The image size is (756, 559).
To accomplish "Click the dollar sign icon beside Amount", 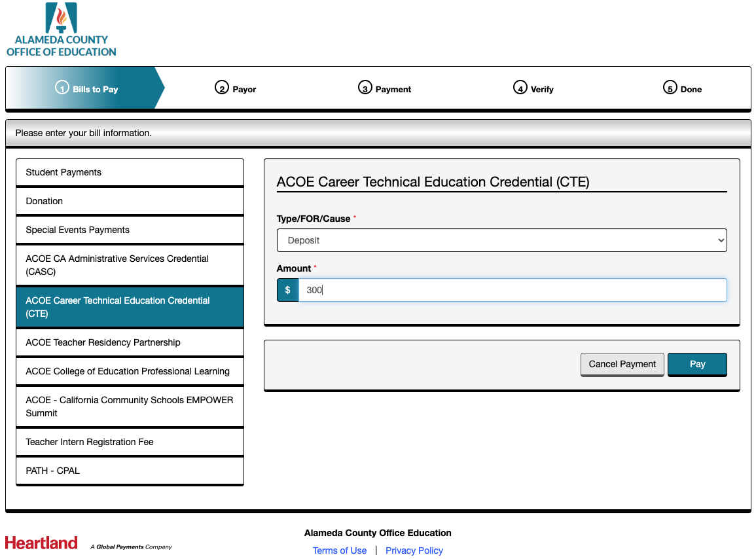I will [x=288, y=290].
